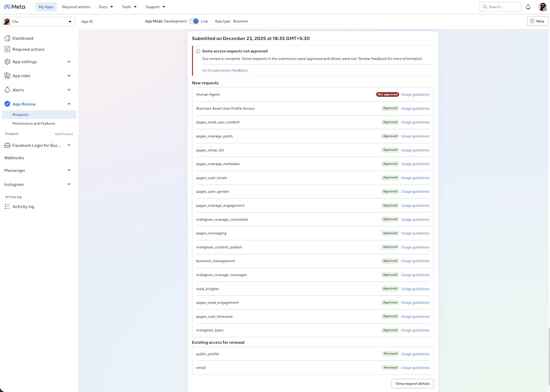Click the Activity log list icon

tap(7, 207)
